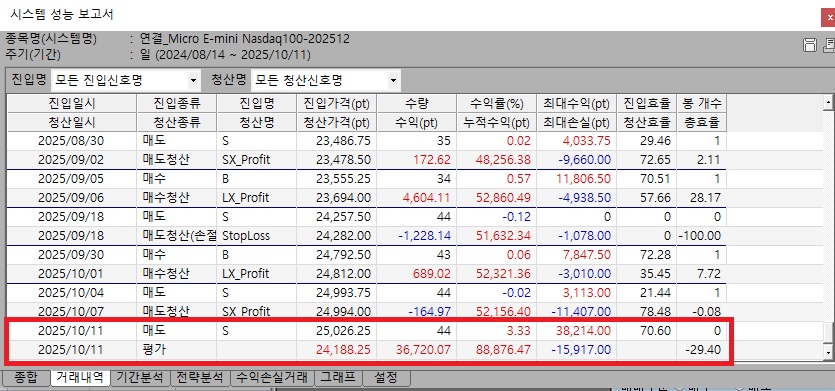Click the scrollbar down arrow

pos(828,352)
